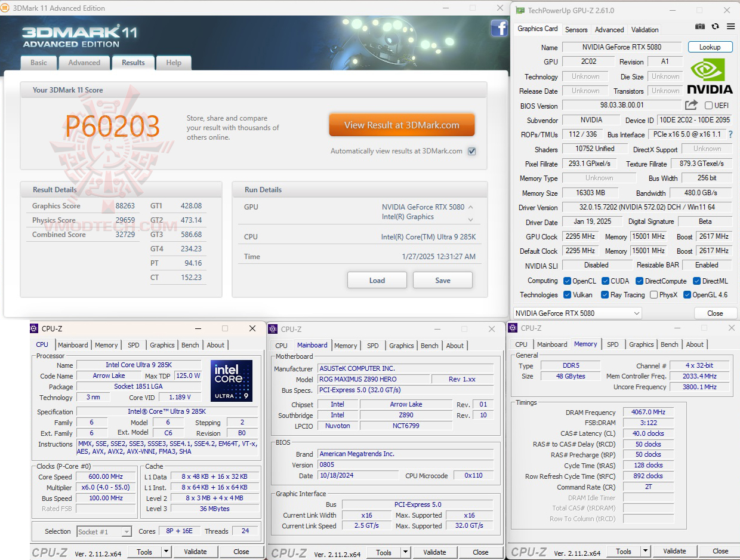
Task: Toggle the UEFI checkbox in GPU-Z
Action: (708, 106)
